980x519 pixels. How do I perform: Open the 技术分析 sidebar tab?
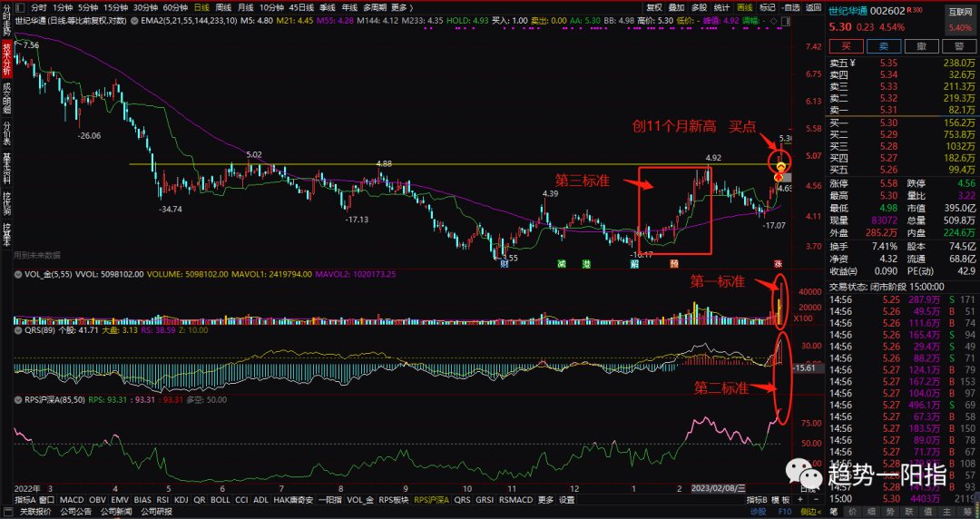7,58
